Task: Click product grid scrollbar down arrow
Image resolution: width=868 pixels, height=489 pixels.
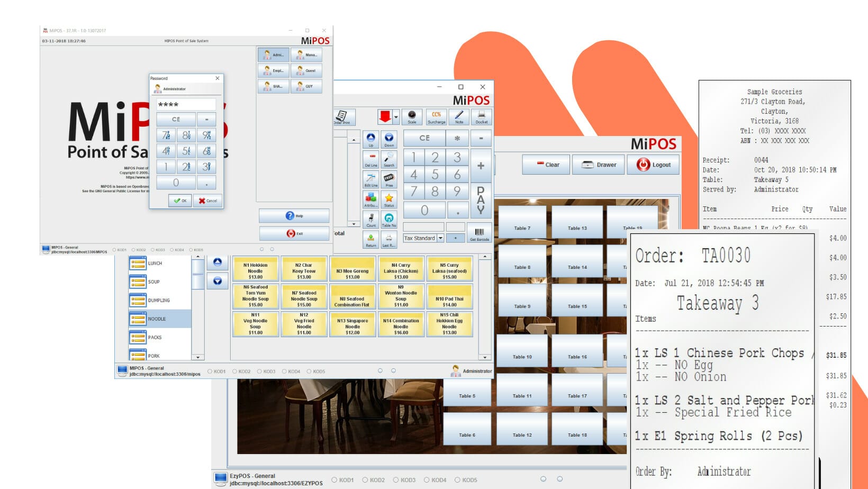Action: click(485, 357)
